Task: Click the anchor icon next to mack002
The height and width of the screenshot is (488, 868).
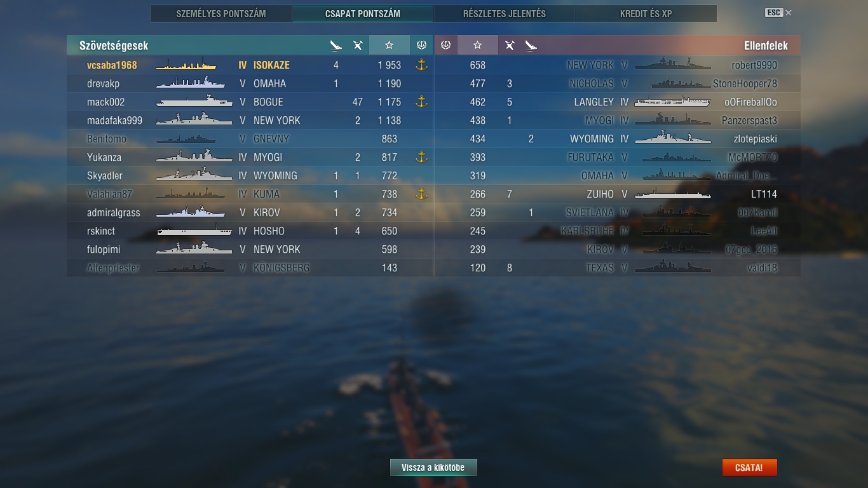Action: tap(421, 102)
